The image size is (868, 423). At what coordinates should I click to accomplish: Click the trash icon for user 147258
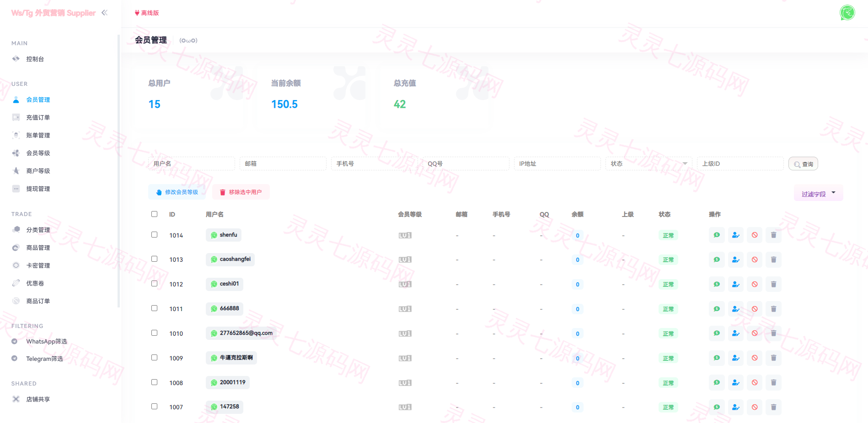point(773,407)
